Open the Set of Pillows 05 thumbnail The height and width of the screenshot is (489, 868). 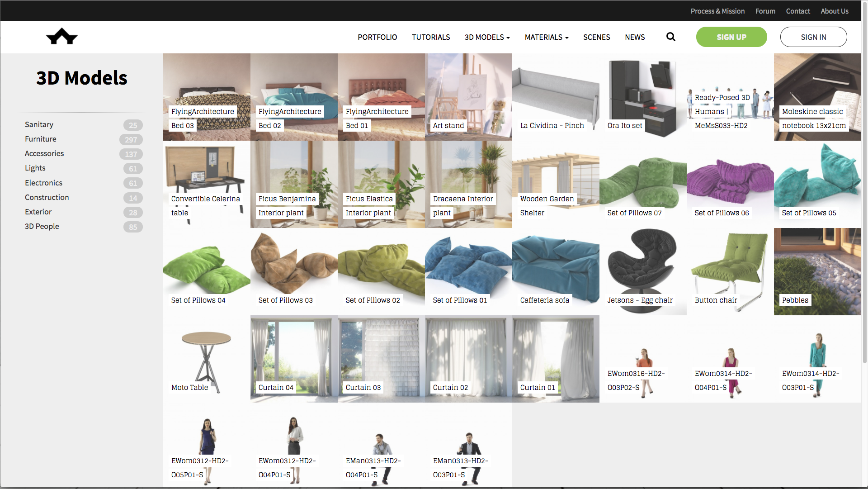[817, 184]
